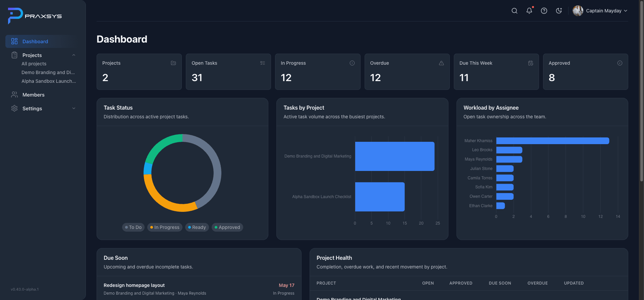The image size is (644, 300).
Task: Collapse the Projects section chevron
Action: 74,55
